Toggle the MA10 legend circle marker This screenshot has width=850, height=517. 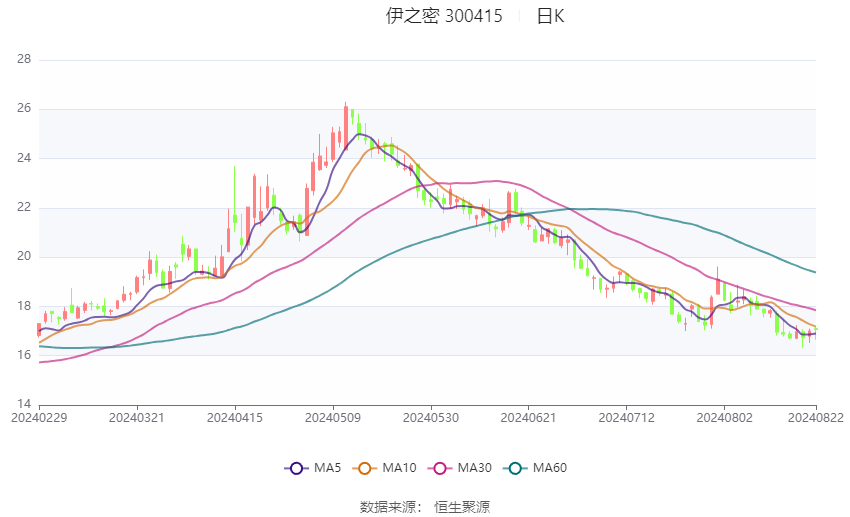click(x=365, y=468)
